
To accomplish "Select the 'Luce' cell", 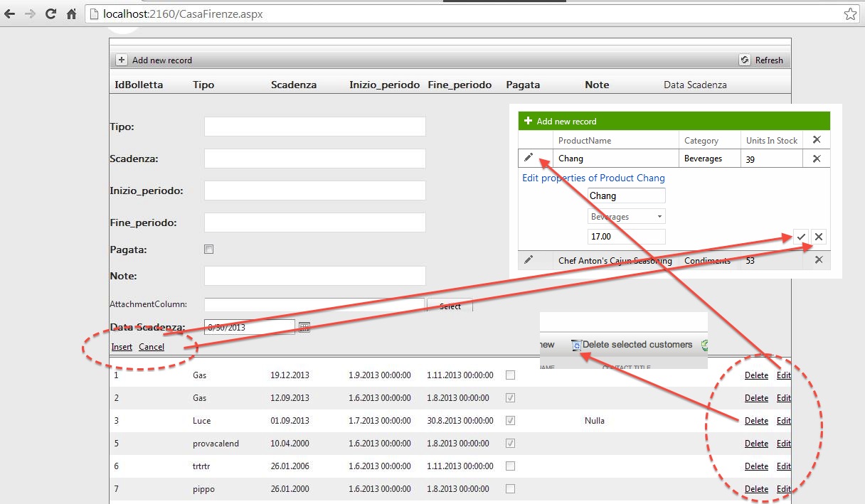I will click(x=202, y=421).
